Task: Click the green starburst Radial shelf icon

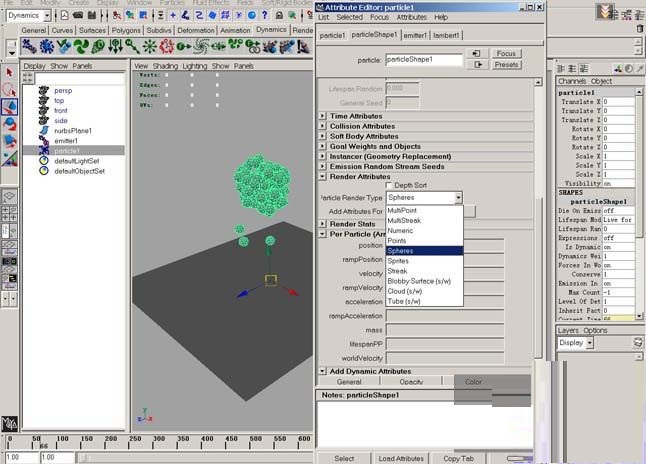Action: [150, 46]
